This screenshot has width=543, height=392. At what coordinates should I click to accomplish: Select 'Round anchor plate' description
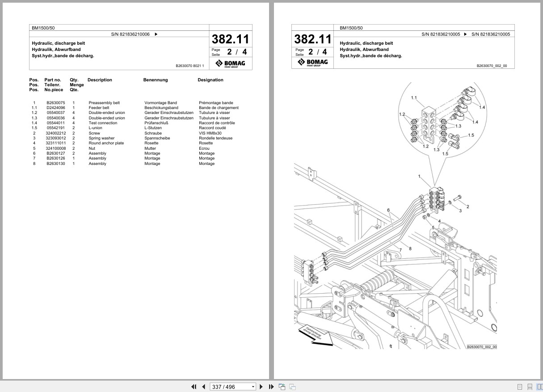point(106,143)
